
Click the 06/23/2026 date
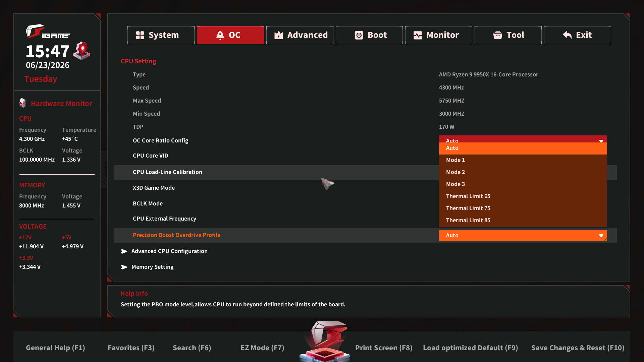pos(48,65)
